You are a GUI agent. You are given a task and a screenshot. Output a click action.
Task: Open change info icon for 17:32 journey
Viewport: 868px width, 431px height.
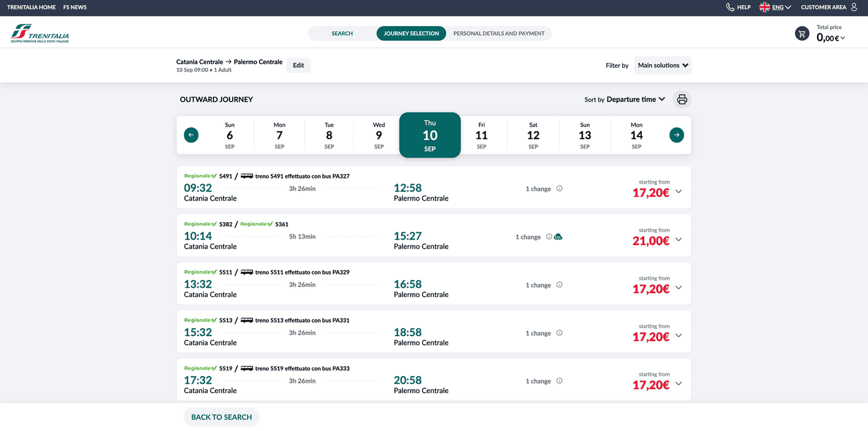[x=559, y=381]
